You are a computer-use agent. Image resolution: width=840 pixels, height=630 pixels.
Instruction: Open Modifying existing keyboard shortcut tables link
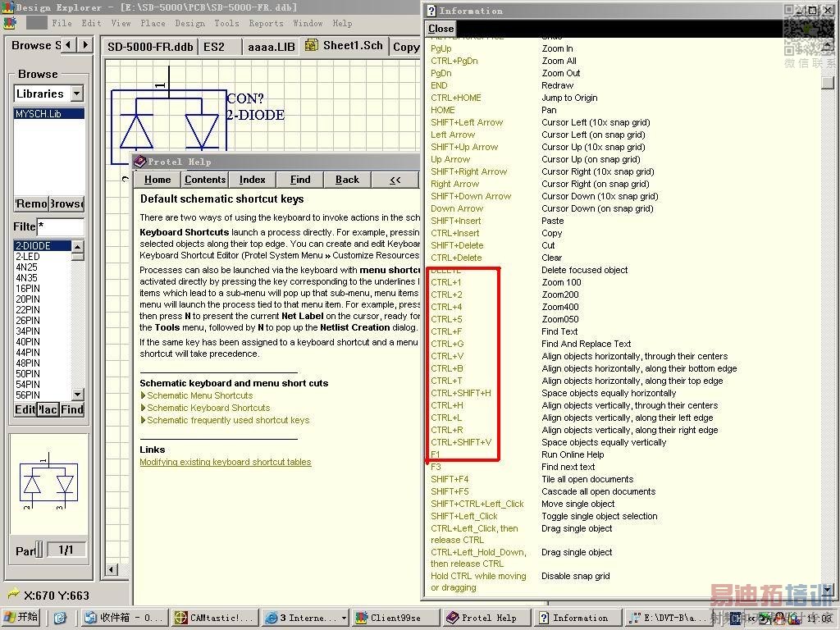click(225, 462)
